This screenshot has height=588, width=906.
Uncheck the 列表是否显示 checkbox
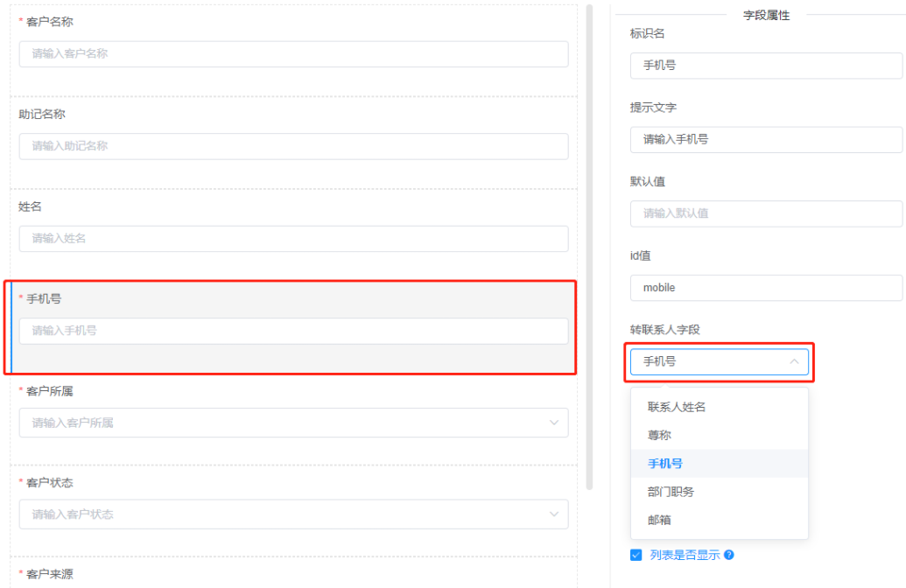[x=636, y=555]
